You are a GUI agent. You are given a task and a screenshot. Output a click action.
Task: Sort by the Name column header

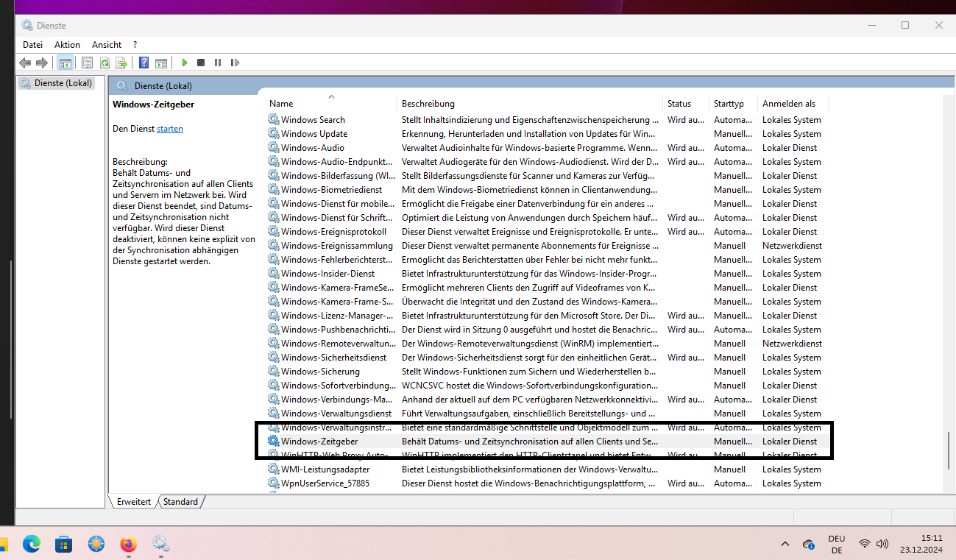click(x=331, y=104)
